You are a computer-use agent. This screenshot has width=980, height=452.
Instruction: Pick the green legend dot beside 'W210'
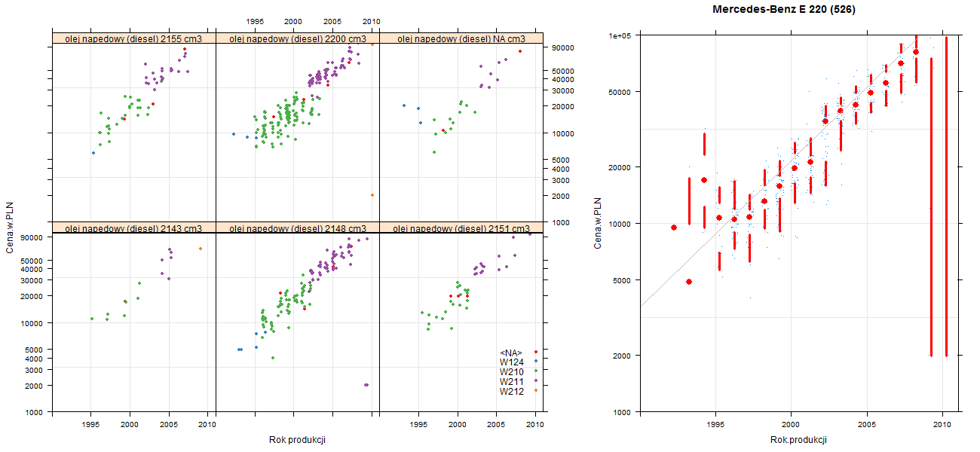[535, 371]
